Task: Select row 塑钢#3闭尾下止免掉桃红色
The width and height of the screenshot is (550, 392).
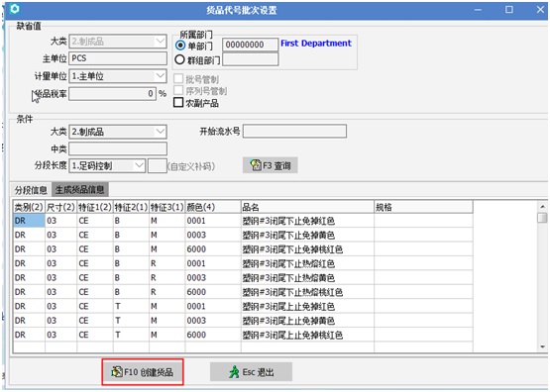Action: coord(243,249)
